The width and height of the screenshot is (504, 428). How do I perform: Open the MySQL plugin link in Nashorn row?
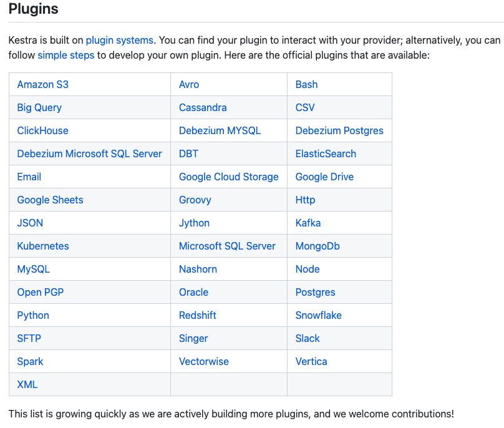(34, 270)
